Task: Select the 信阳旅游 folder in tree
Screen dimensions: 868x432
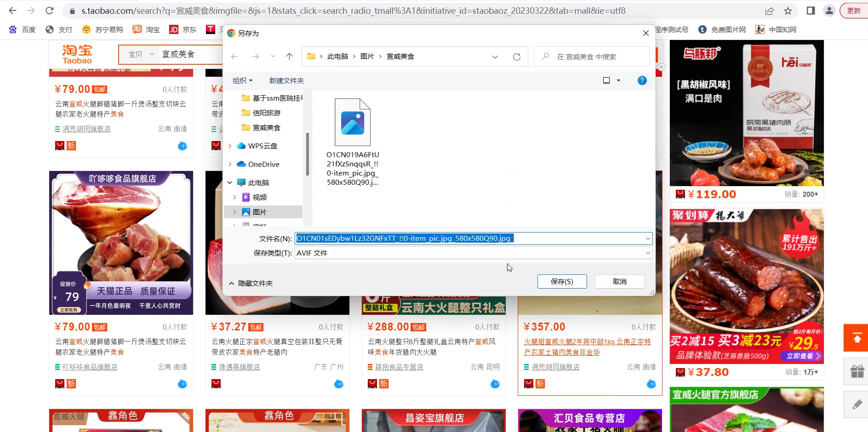Action: click(261, 113)
